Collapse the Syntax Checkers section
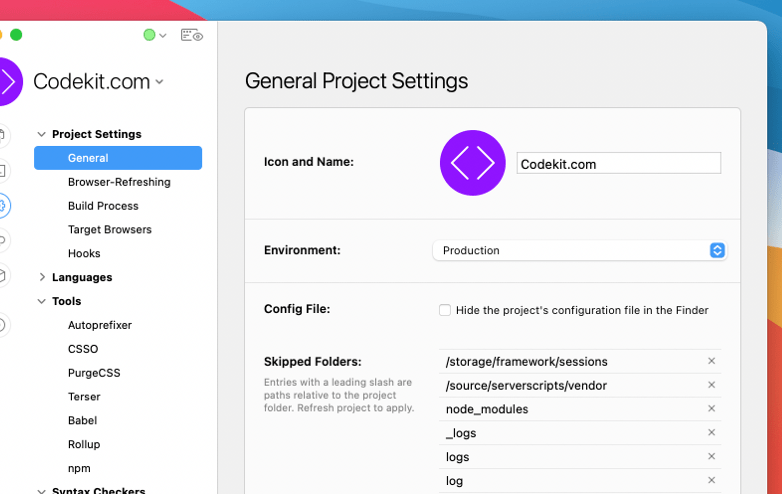Viewport: 782px width, 494px height. (x=42, y=491)
